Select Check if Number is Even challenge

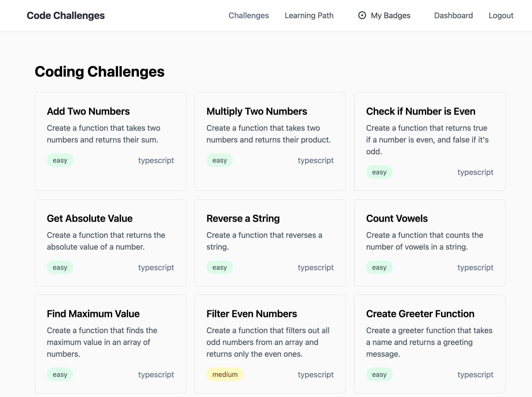tap(430, 142)
